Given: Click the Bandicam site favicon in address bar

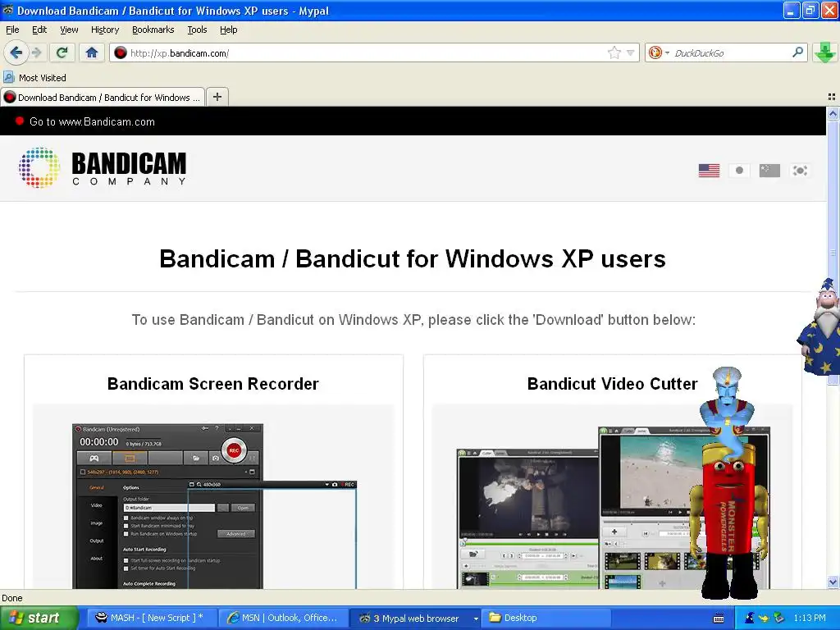Looking at the screenshot, I should pos(121,52).
